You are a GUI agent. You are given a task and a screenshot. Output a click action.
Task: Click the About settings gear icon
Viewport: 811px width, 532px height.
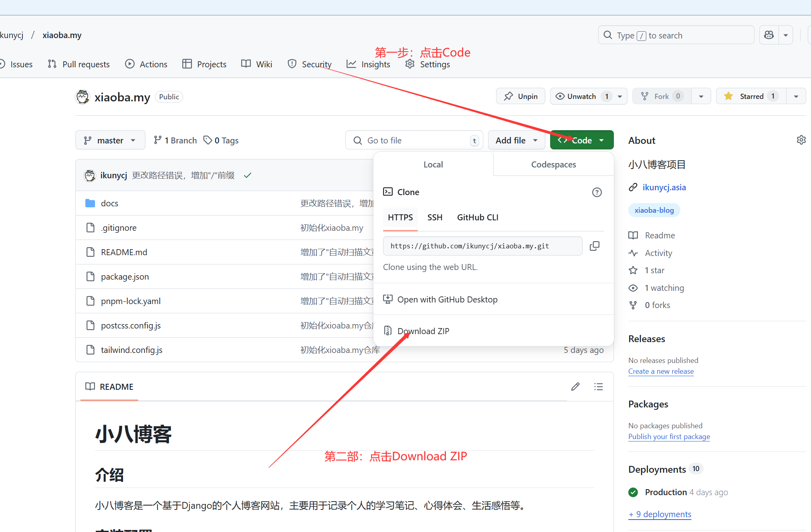801,140
